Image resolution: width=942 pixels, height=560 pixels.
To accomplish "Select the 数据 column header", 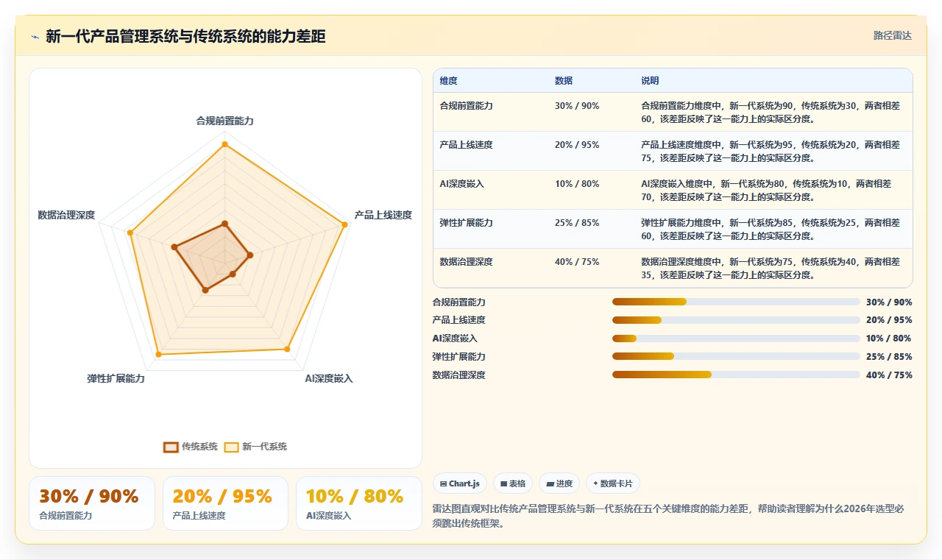I will point(564,81).
